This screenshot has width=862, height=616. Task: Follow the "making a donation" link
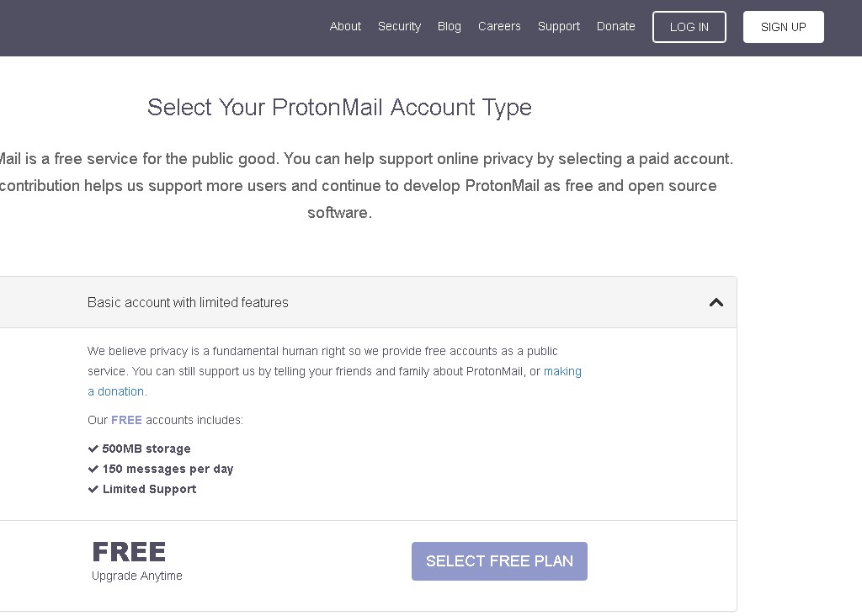click(x=562, y=371)
